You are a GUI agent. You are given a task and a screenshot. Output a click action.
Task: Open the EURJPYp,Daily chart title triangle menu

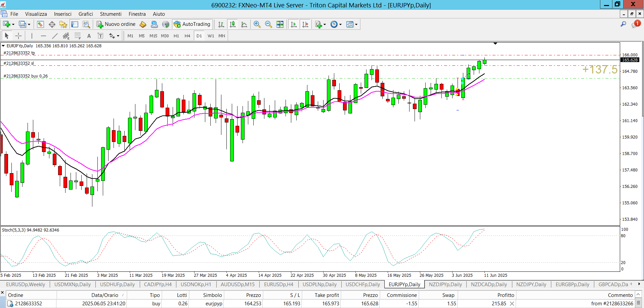[x=3, y=46]
